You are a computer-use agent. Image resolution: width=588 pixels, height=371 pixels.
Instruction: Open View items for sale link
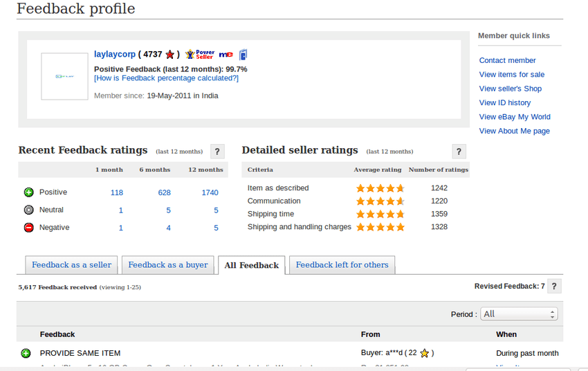click(x=512, y=75)
